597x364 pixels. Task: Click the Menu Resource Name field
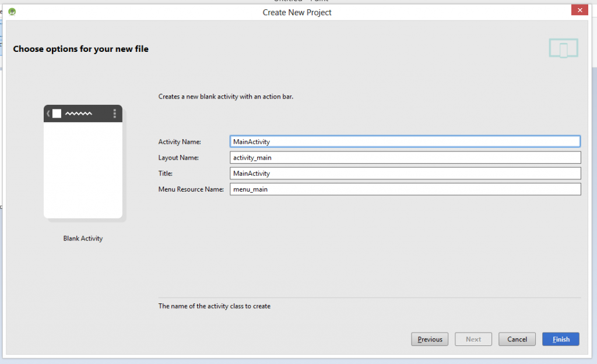(x=405, y=189)
